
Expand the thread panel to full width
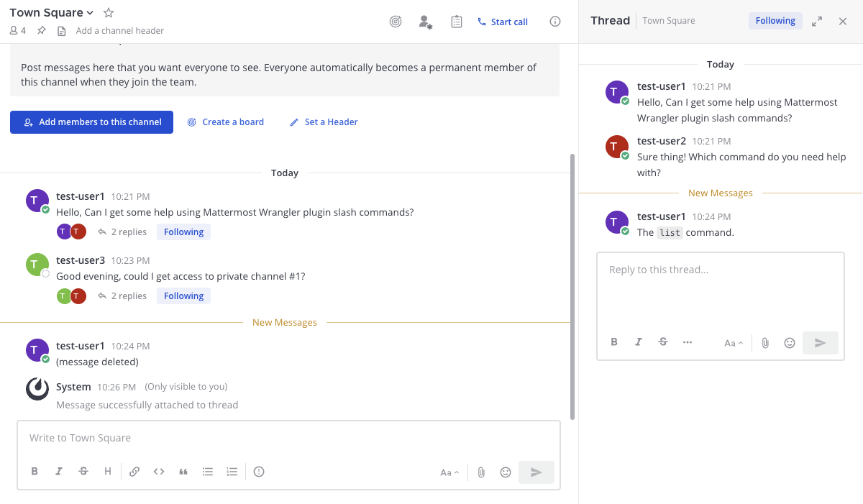point(817,22)
